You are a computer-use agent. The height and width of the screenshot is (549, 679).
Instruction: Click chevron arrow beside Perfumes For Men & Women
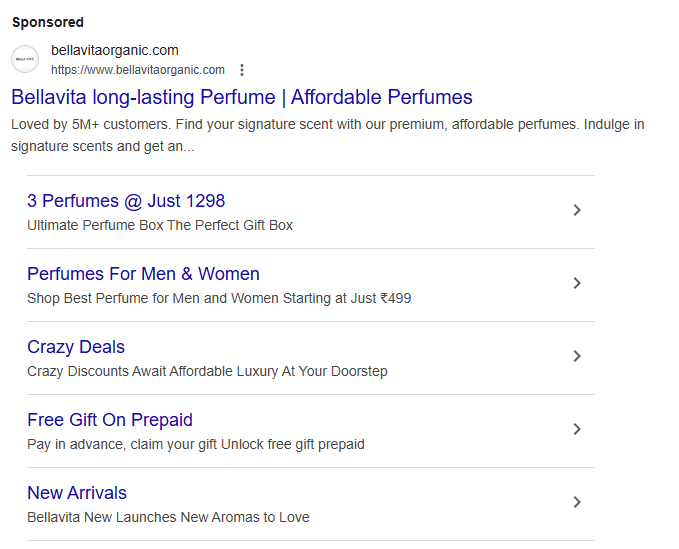click(x=576, y=283)
